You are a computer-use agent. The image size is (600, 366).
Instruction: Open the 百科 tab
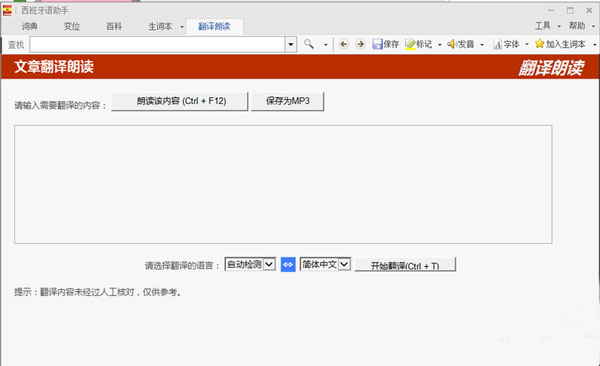click(114, 26)
